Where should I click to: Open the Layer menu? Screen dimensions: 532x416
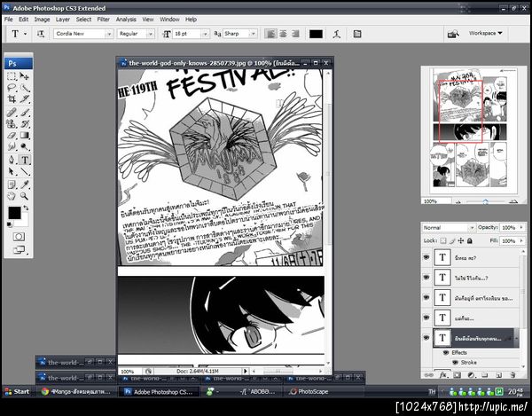pos(63,20)
